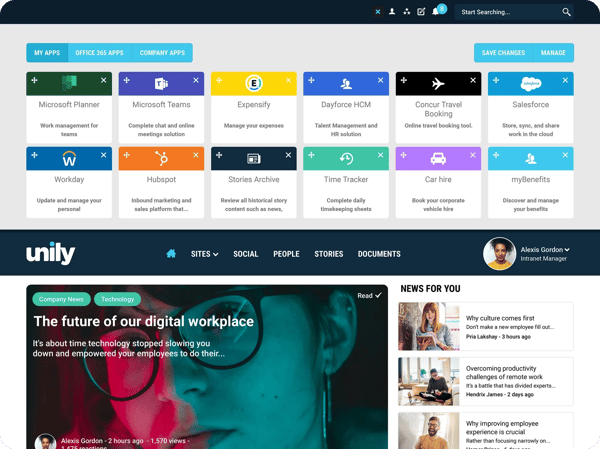Remove the Time Tracker tile

(x=380, y=155)
